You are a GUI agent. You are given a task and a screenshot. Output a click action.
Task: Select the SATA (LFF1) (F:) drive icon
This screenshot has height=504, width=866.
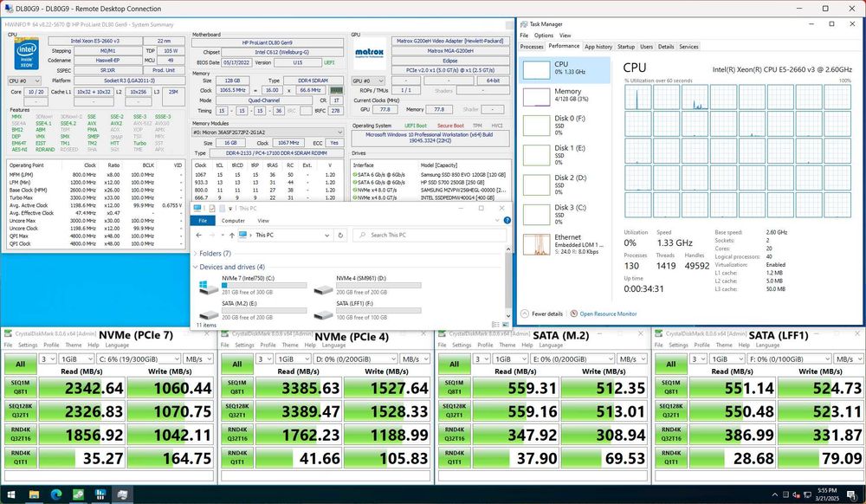pyautogui.click(x=323, y=314)
